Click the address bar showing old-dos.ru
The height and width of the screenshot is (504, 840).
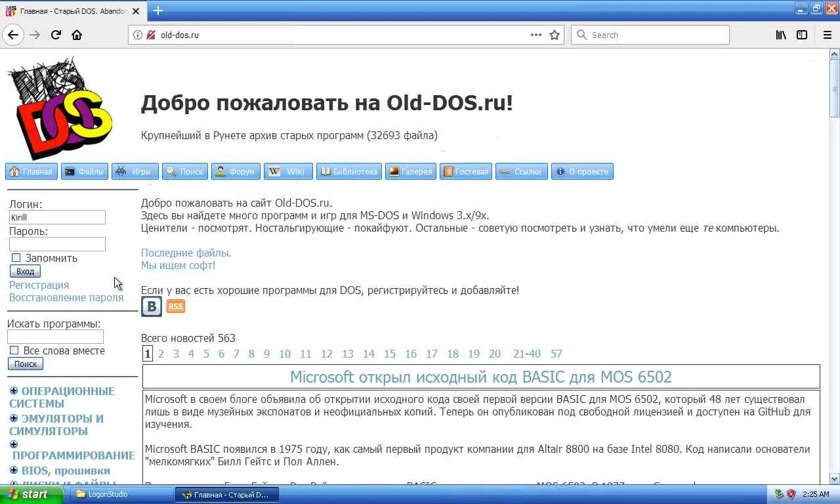click(345, 35)
